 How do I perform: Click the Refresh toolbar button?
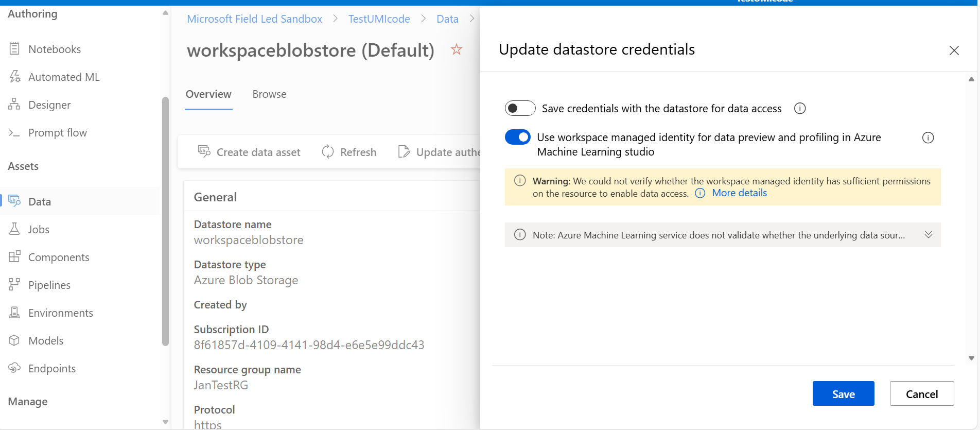point(349,152)
